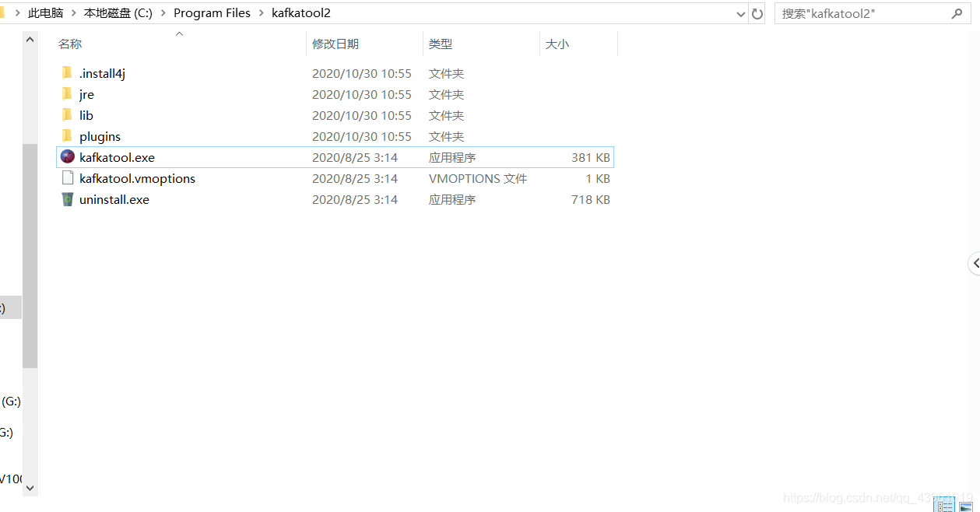Click the VMOPTIONS 文件 type cell
The height and width of the screenshot is (512, 980).
coord(478,178)
